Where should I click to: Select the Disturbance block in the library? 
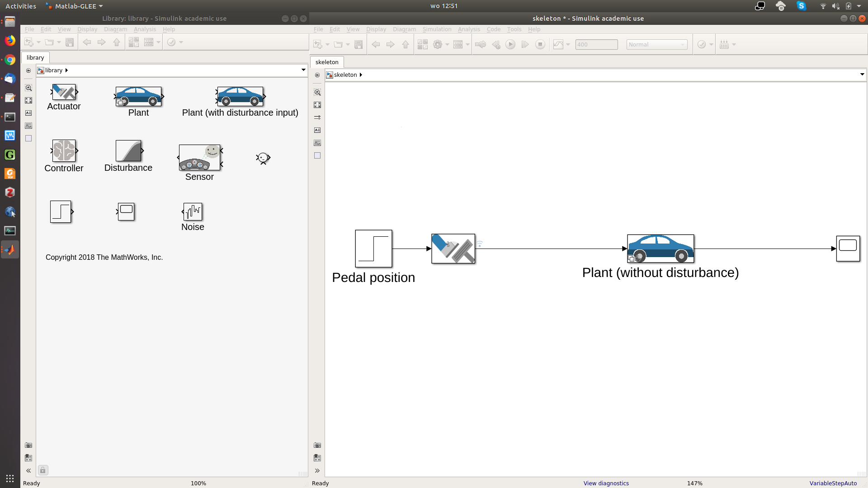coord(128,150)
